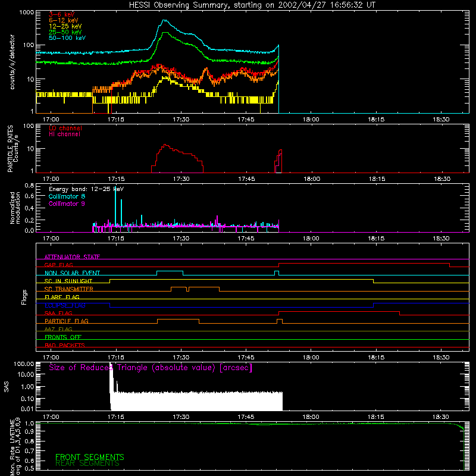
Task: Click the SC TRANSMITTER flag label
Action: click(68, 289)
